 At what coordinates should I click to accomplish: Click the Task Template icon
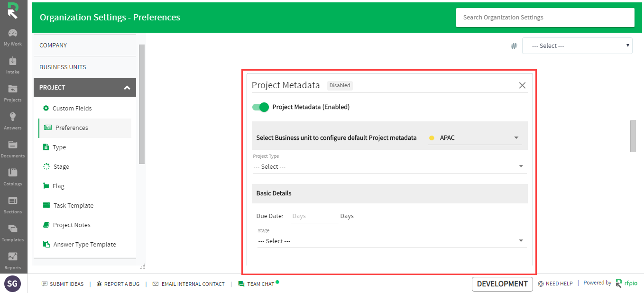tap(46, 205)
